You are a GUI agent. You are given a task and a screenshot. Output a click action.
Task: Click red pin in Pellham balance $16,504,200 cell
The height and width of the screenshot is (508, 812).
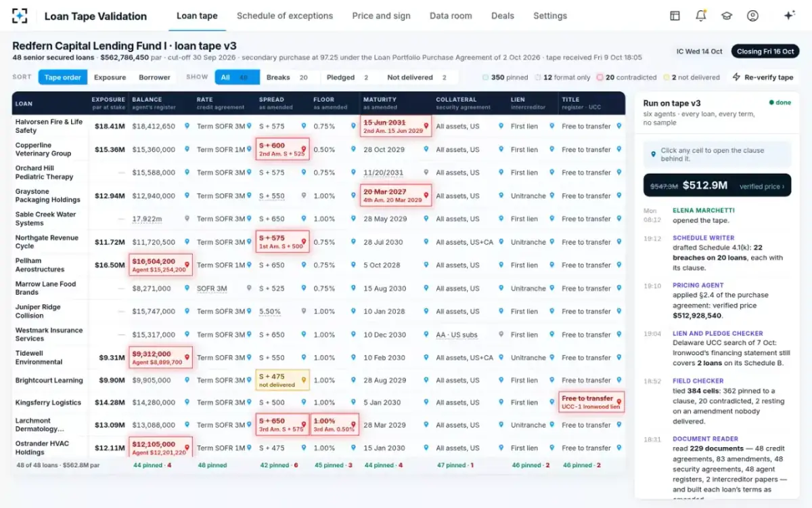187,265
